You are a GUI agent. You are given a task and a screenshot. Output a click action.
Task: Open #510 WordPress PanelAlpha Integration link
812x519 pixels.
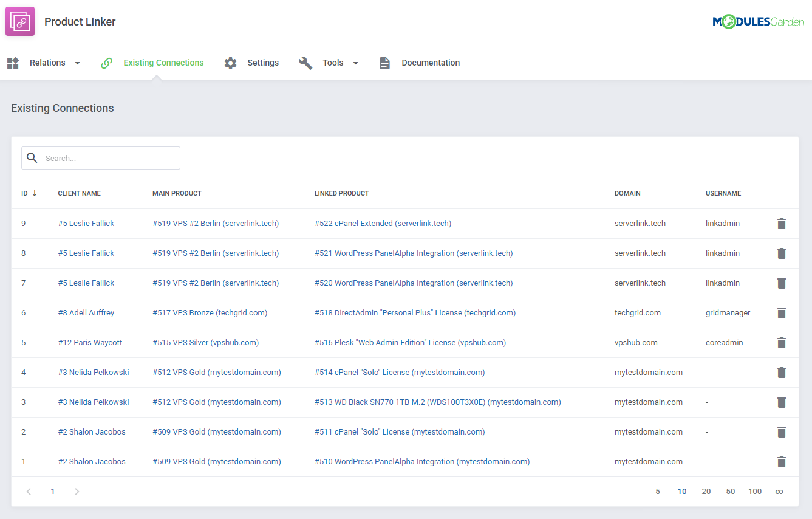coord(422,462)
